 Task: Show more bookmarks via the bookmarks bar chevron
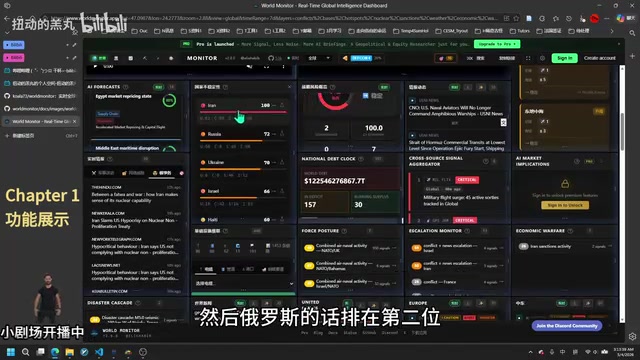tap(611, 31)
